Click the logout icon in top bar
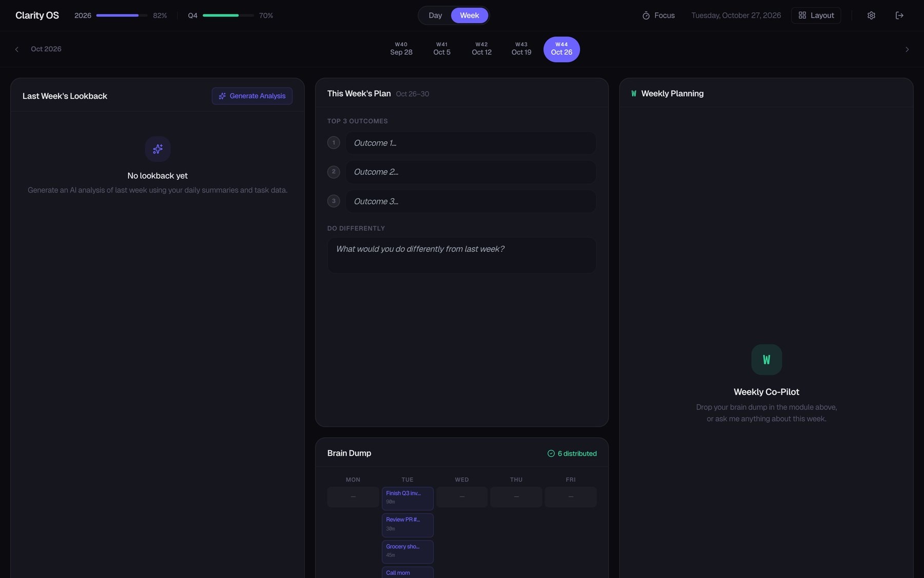924x578 pixels. pyautogui.click(x=899, y=15)
